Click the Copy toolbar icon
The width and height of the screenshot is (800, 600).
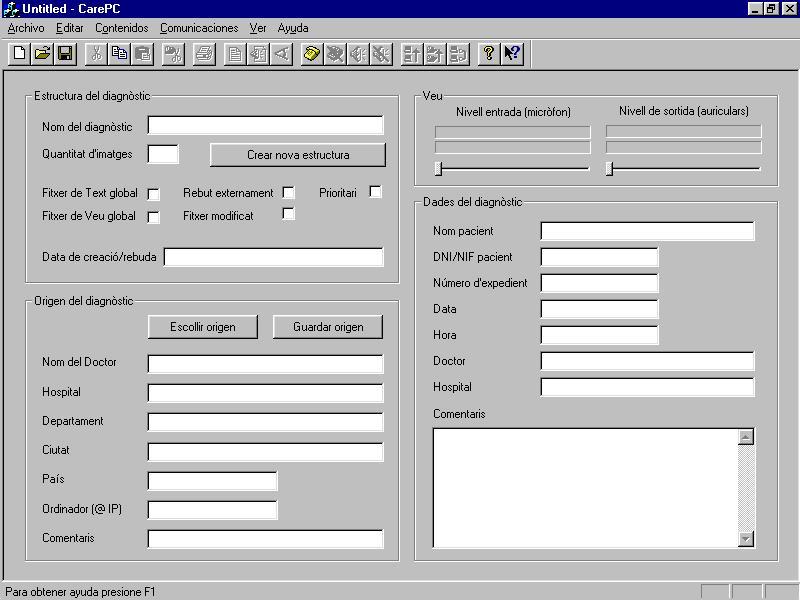(120, 54)
